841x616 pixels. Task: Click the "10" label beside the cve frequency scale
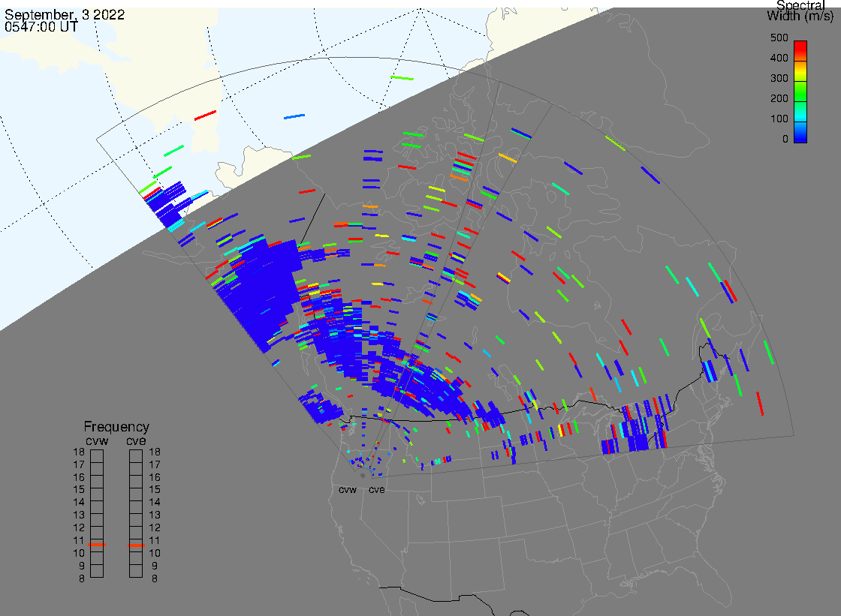155,553
